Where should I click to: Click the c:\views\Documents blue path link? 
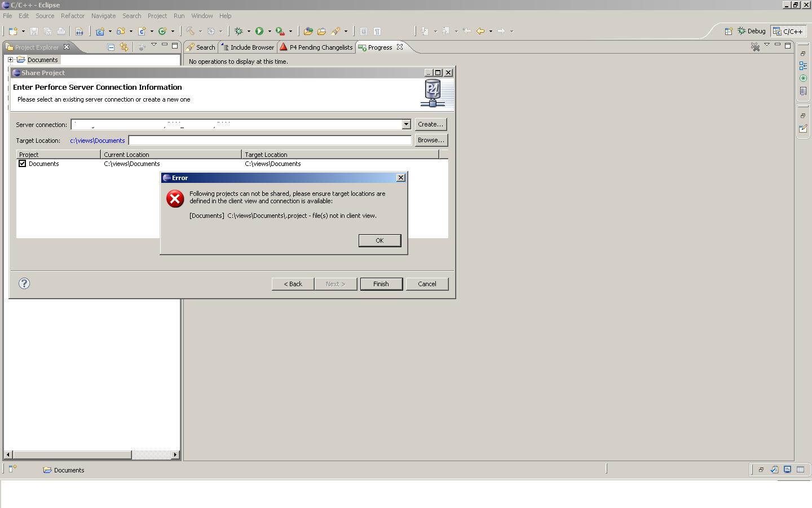click(x=98, y=141)
